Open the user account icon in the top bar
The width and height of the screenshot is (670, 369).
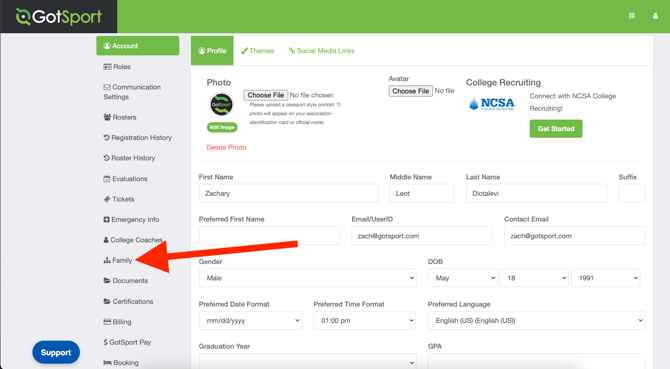(655, 16)
